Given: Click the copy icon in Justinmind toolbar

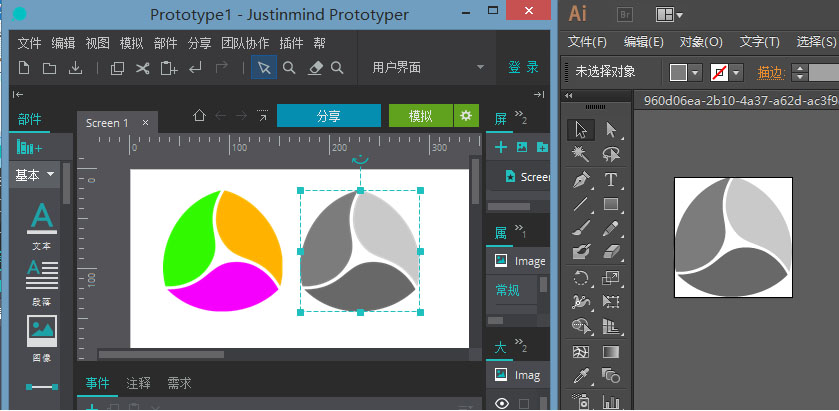Looking at the screenshot, I should tap(117, 68).
